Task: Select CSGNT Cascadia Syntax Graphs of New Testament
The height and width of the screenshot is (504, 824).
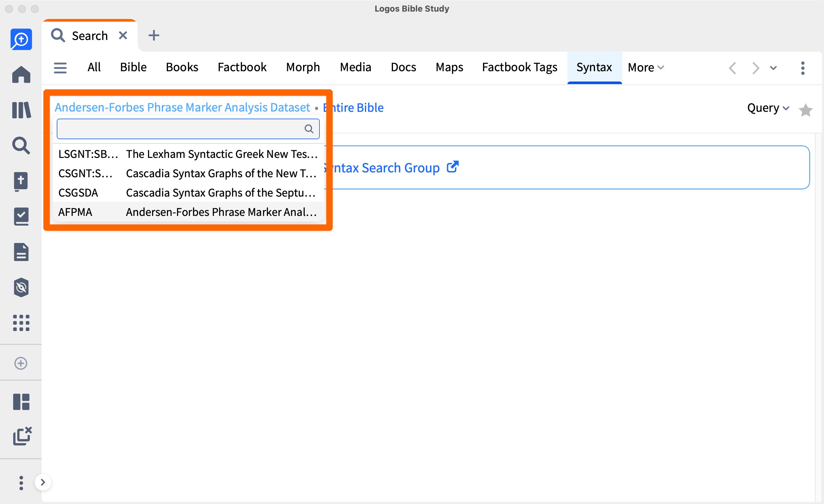Action: click(x=188, y=173)
